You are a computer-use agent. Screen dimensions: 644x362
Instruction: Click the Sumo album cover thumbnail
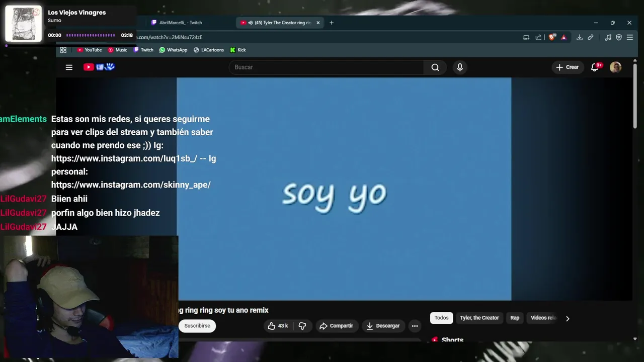[24, 24]
